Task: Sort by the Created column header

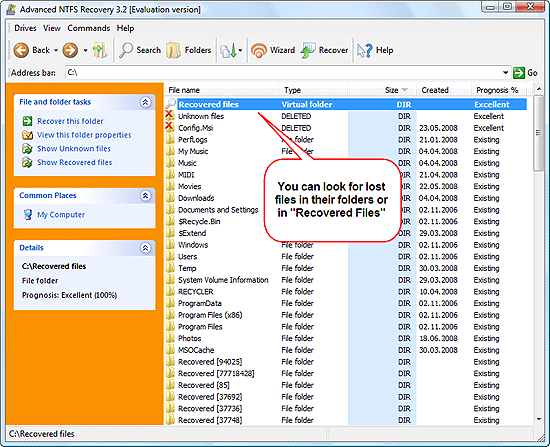Action: tap(444, 90)
